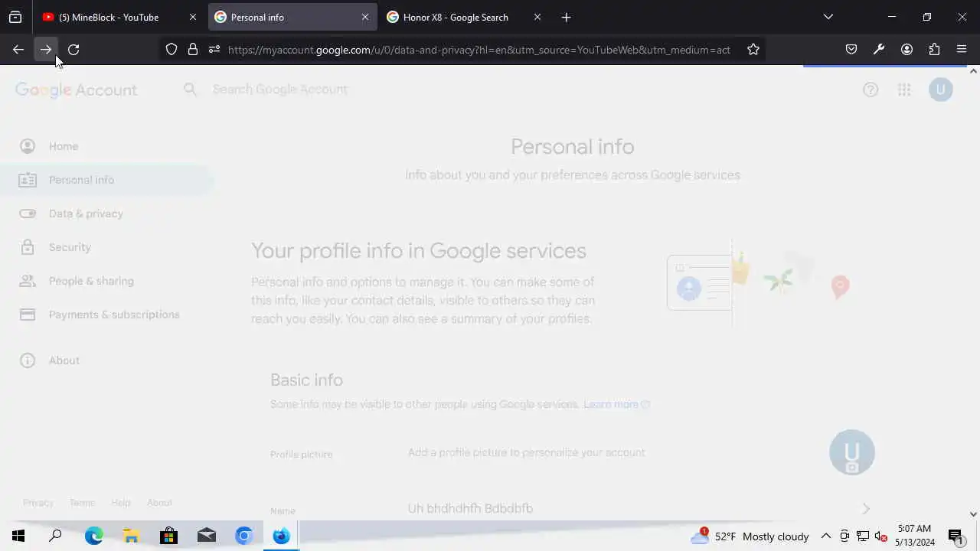Image resolution: width=980 pixels, height=551 pixels.
Task: Open File Explorer from the taskbar
Action: [x=131, y=536]
